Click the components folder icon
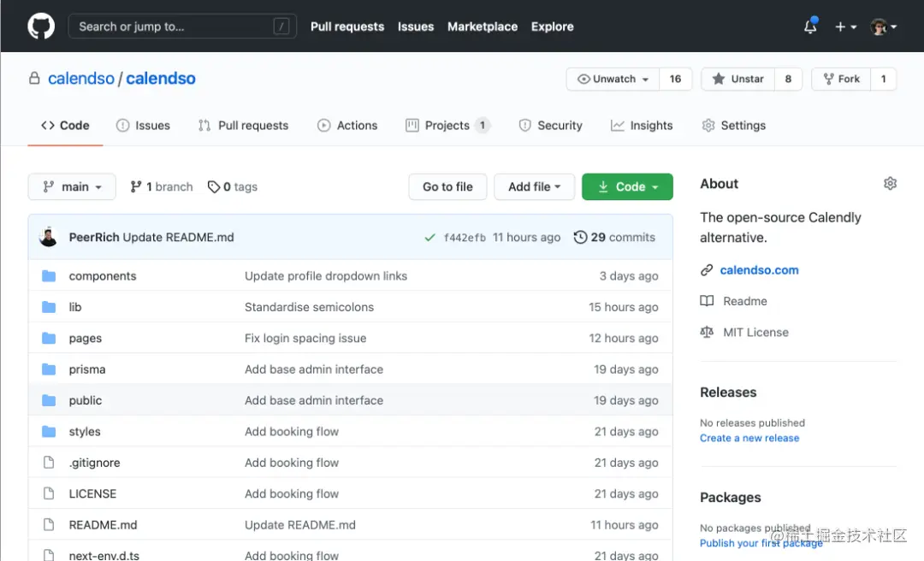The height and width of the screenshot is (561, 924). click(49, 275)
